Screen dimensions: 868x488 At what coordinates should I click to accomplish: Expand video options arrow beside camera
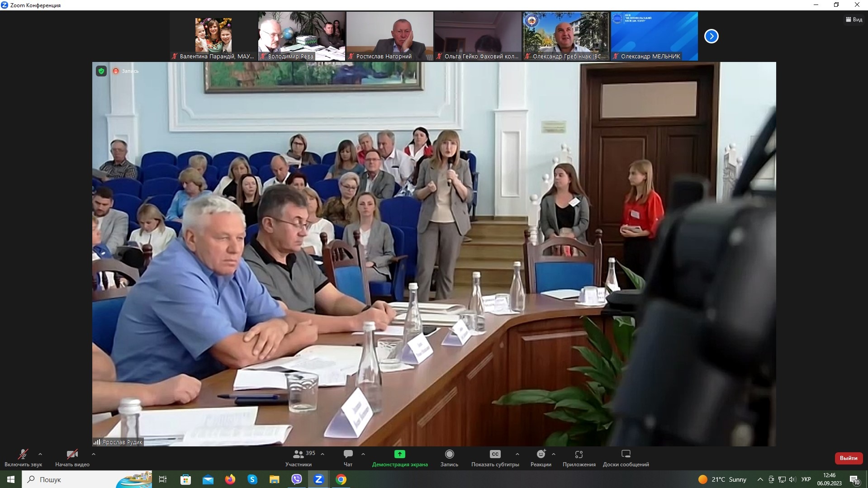click(x=94, y=454)
